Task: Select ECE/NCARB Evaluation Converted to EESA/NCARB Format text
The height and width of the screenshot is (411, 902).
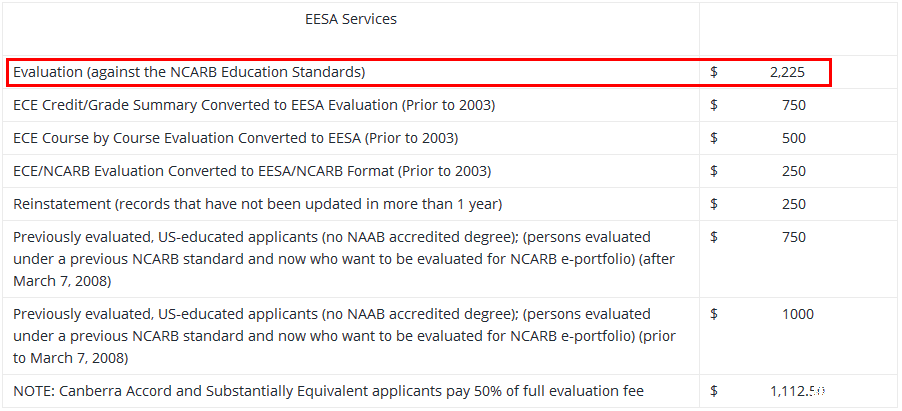Action: pyautogui.click(x=252, y=171)
